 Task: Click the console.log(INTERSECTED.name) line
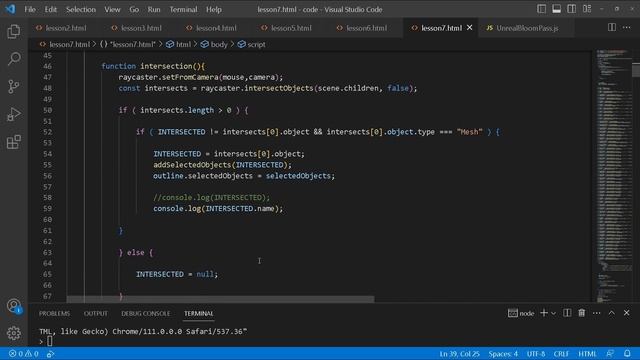[218, 209]
